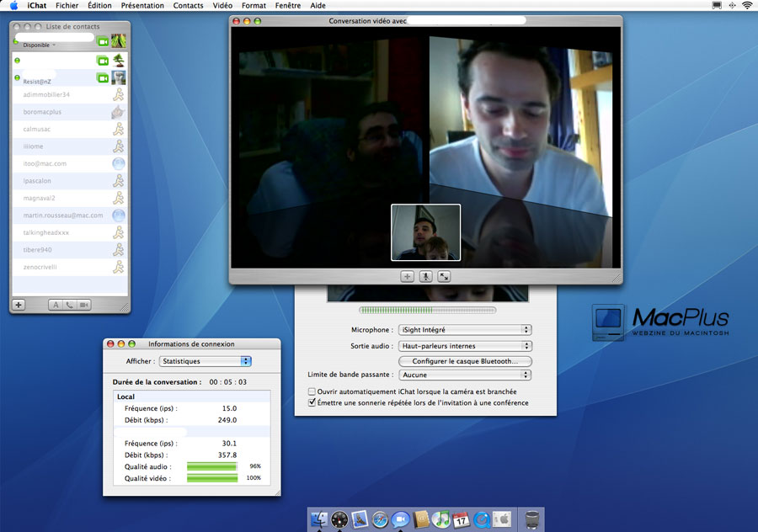Open the Afficher Statistiques dropdown

[206, 361]
